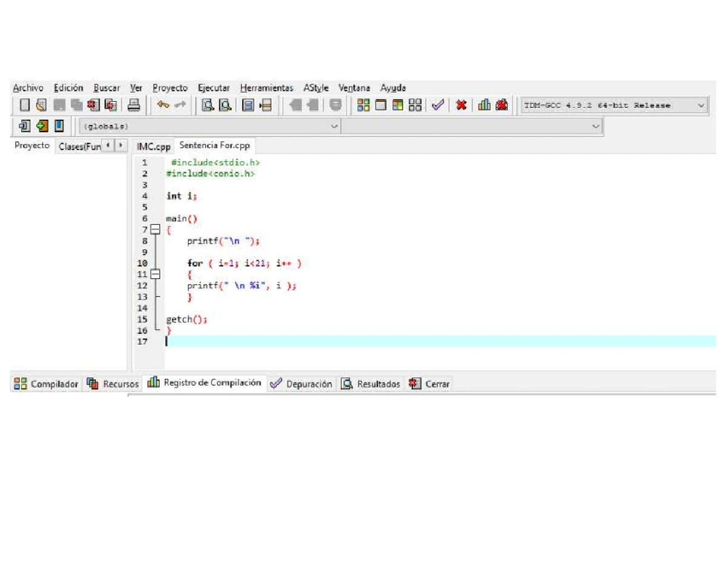This screenshot has height=562, width=728.
Task: Open the AStyle menu
Action: (316, 88)
